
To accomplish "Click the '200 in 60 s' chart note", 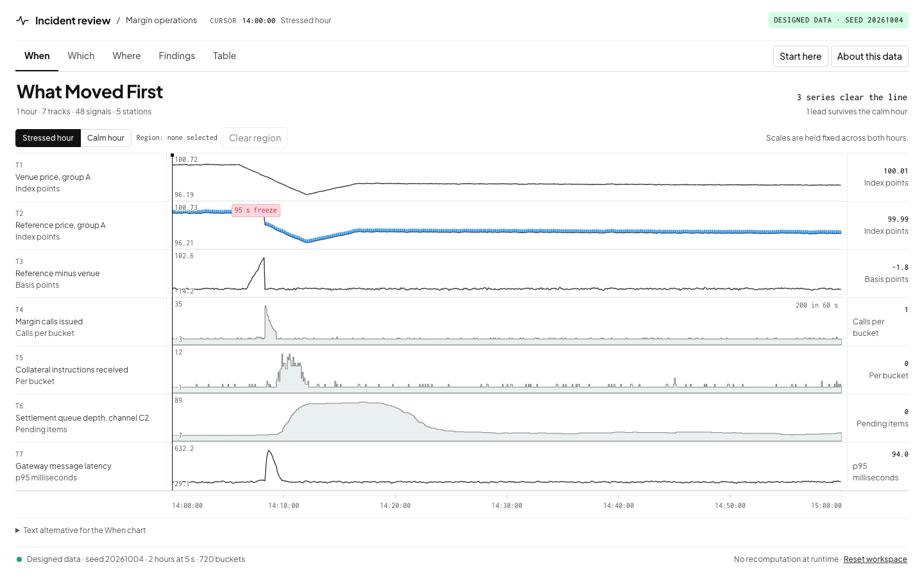I will click(817, 306).
